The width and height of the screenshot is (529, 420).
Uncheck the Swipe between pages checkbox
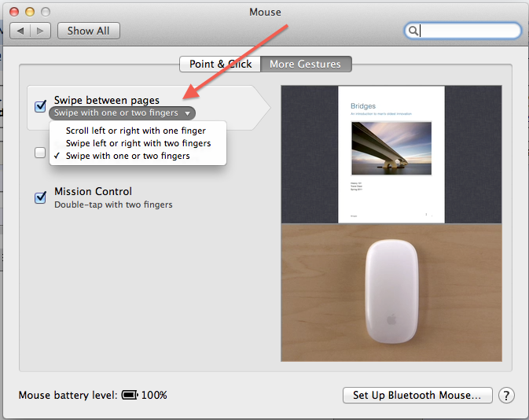[40, 106]
